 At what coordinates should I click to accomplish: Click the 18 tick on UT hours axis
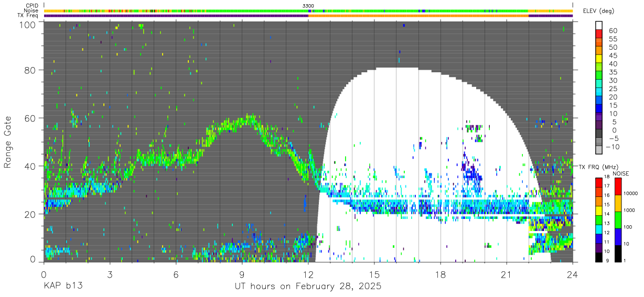441,273
